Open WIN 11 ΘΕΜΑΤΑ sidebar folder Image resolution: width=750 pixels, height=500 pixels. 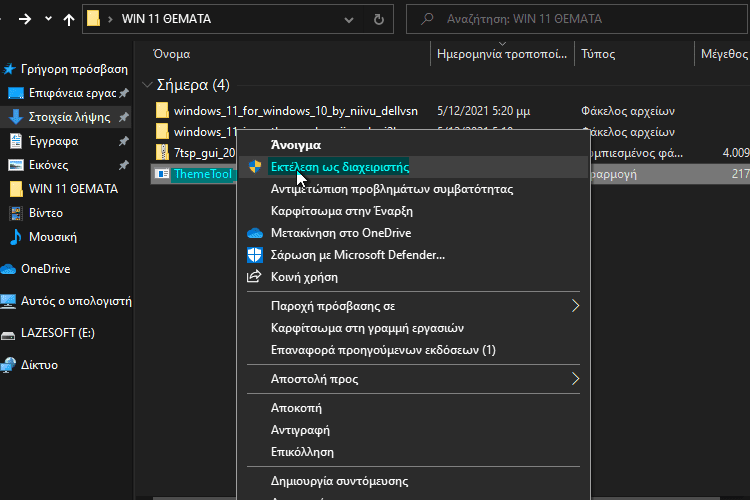click(x=73, y=189)
